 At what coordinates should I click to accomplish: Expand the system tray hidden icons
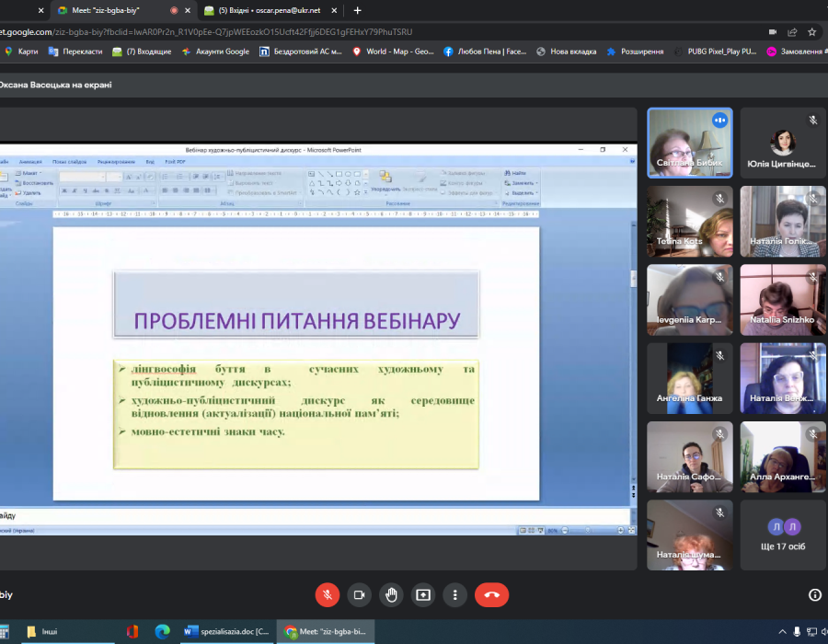pos(783,631)
